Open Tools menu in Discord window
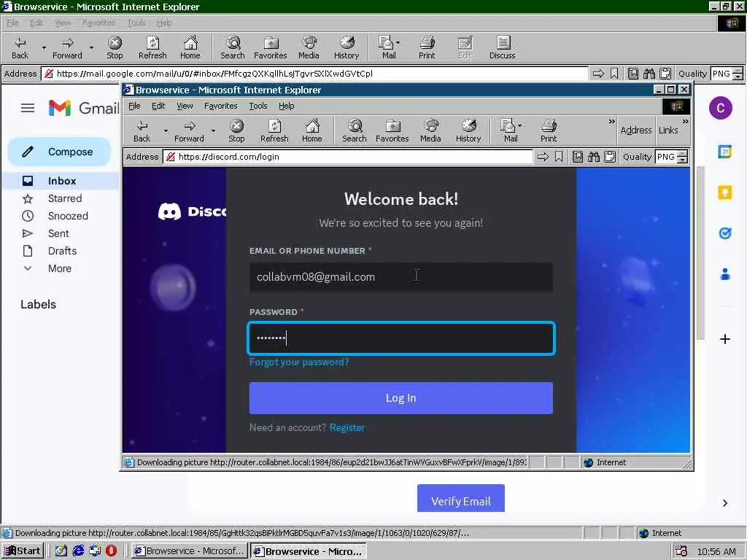Viewport: 747px width, 560px height. (x=258, y=106)
